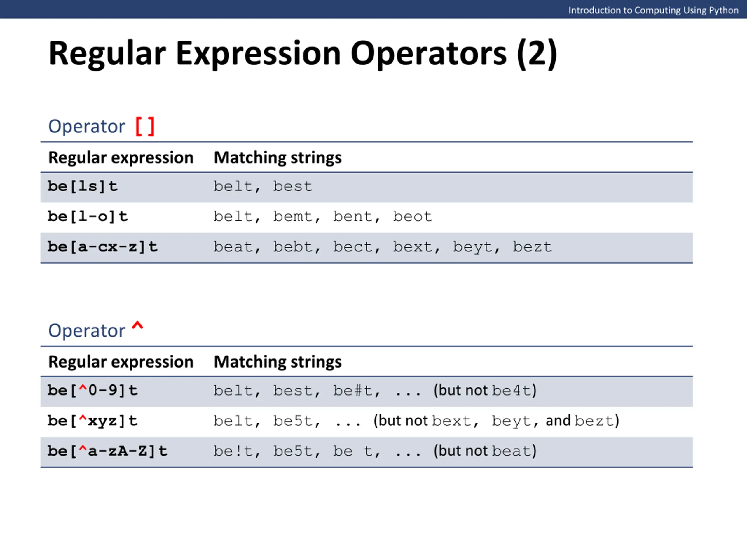Select the text (but not beat)

[485, 451]
